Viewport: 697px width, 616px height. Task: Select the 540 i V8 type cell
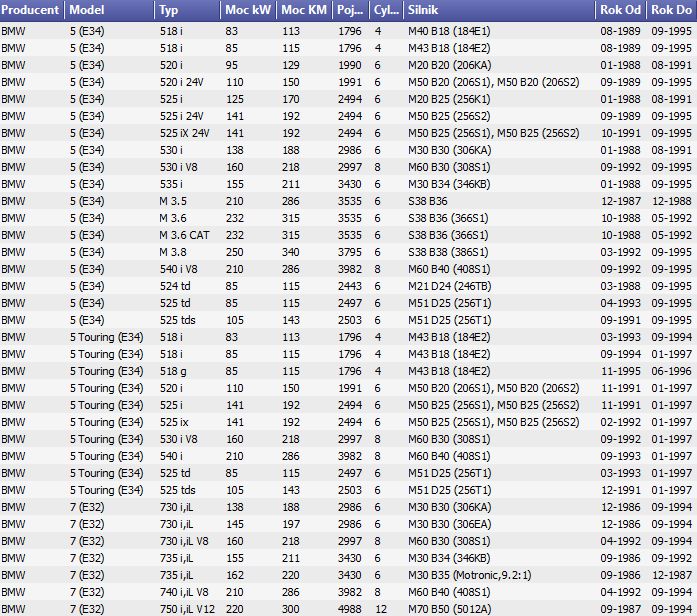click(x=179, y=269)
